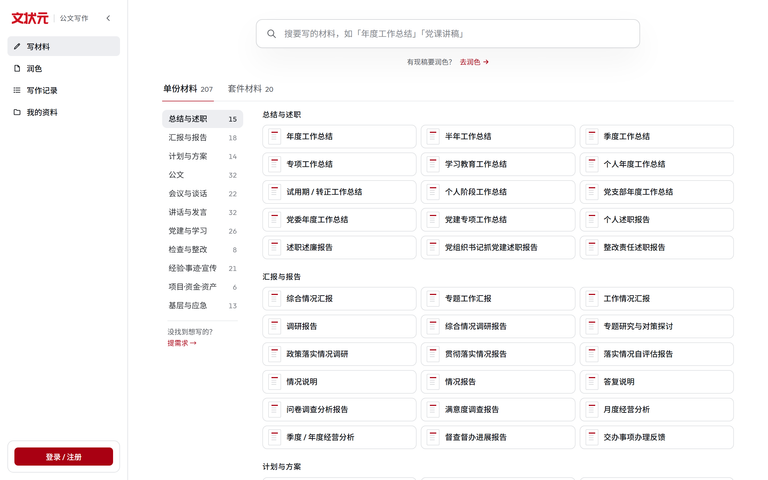Open 写材料 in the sidebar
Screen dimensions: 768x480
(x=64, y=46)
